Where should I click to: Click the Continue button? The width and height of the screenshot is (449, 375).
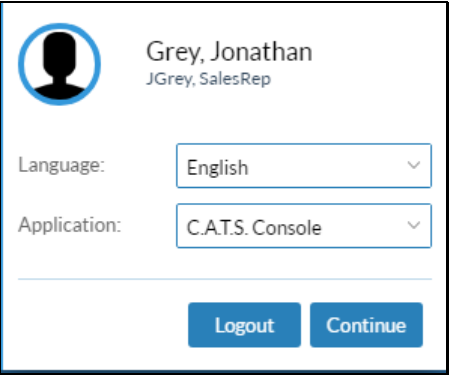click(366, 325)
